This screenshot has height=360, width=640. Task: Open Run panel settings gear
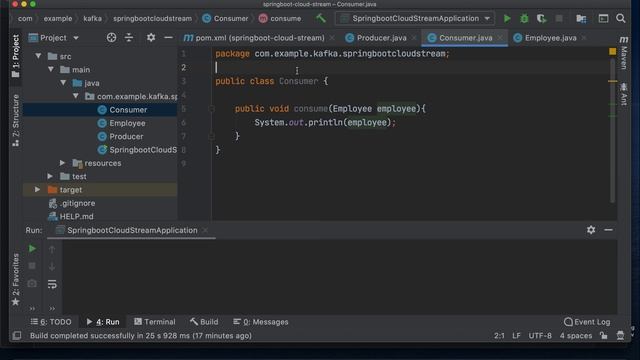tap(591, 230)
